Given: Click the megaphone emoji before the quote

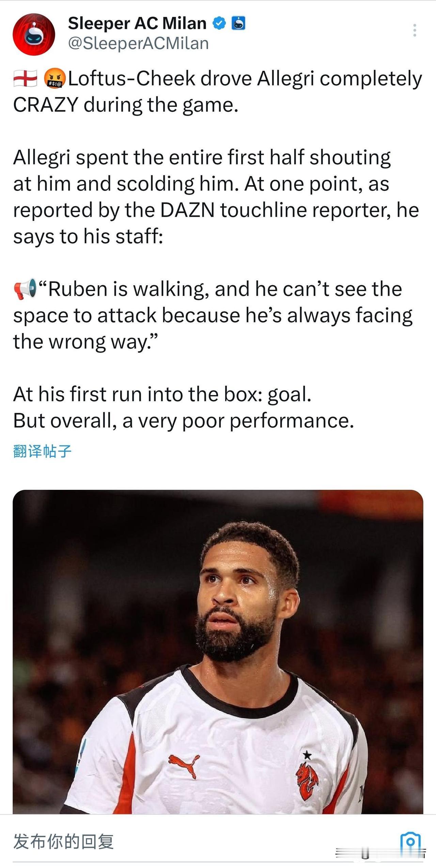Looking at the screenshot, I should tap(26, 289).
